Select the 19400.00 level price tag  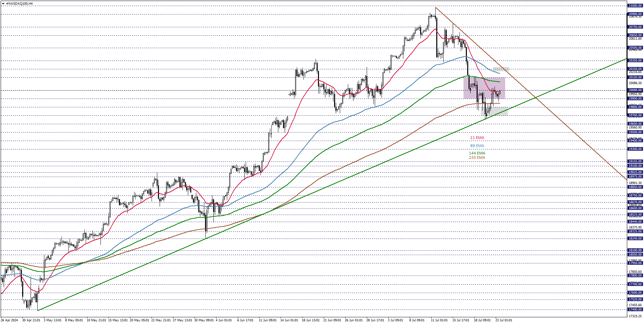pyautogui.click(x=635, y=141)
